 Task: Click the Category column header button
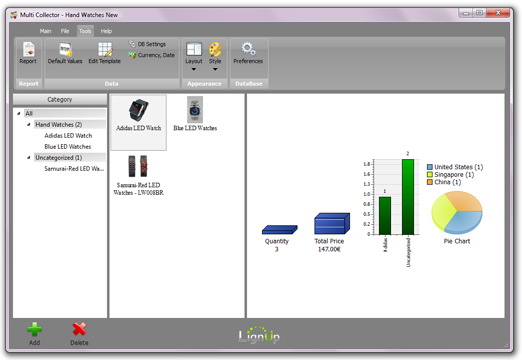click(x=60, y=99)
